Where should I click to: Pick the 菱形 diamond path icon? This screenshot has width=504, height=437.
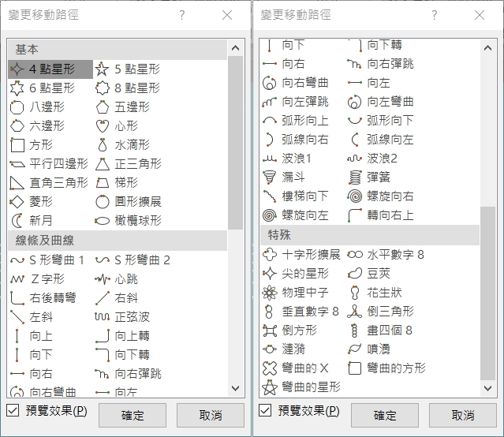(17, 202)
